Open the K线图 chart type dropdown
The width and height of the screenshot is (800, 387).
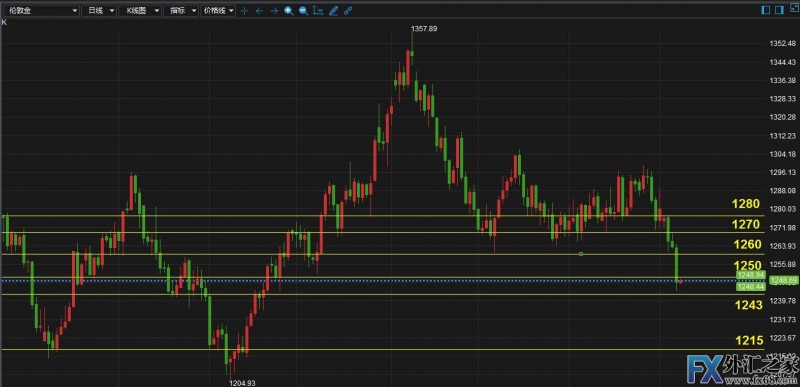[140, 10]
